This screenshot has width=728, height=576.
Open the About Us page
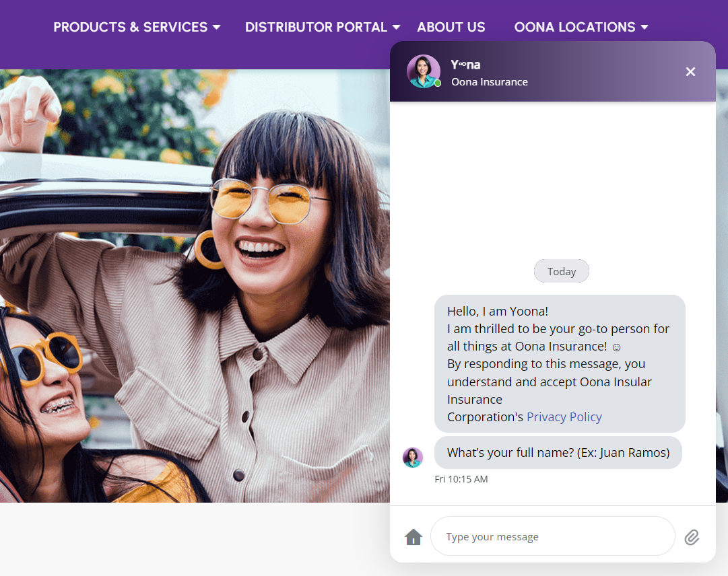coord(451,27)
